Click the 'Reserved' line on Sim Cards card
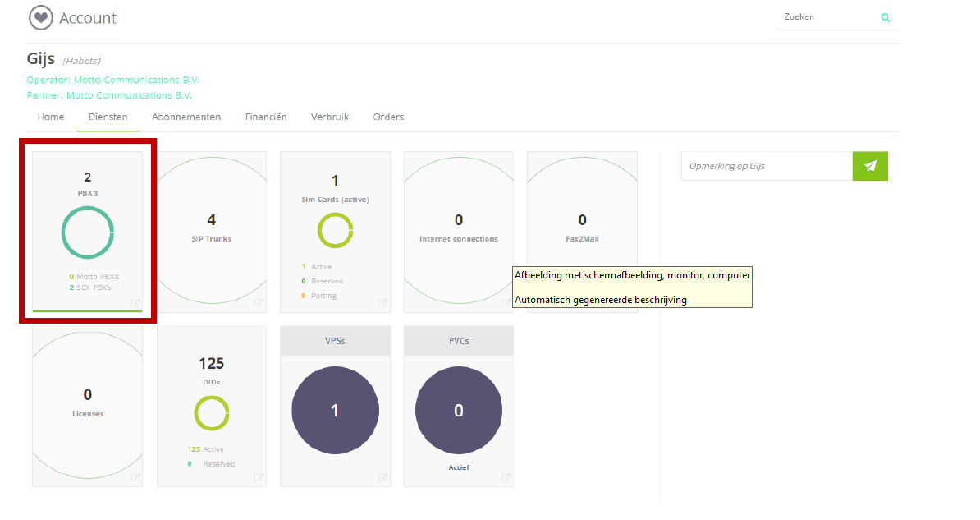980x520 pixels. (x=323, y=281)
